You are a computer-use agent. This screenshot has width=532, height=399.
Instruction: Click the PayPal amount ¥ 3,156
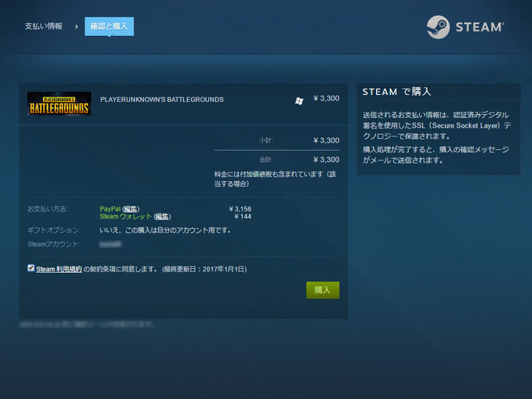[240, 209]
